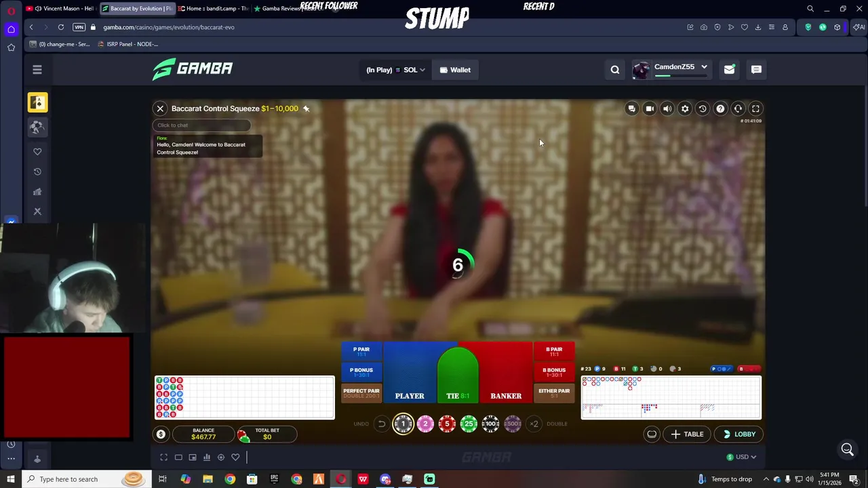868x488 pixels.
Task: Add Baccarat Control Squeeze to favorites
Action: point(306,108)
